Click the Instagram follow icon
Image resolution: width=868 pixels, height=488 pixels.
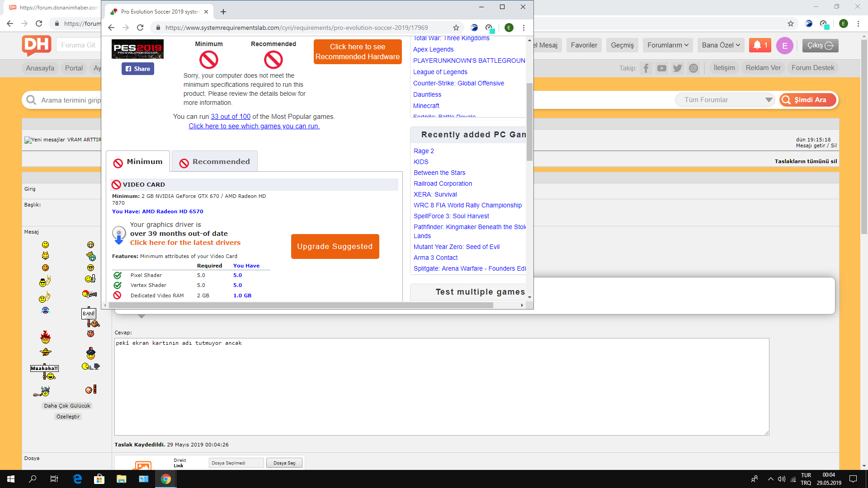point(693,68)
